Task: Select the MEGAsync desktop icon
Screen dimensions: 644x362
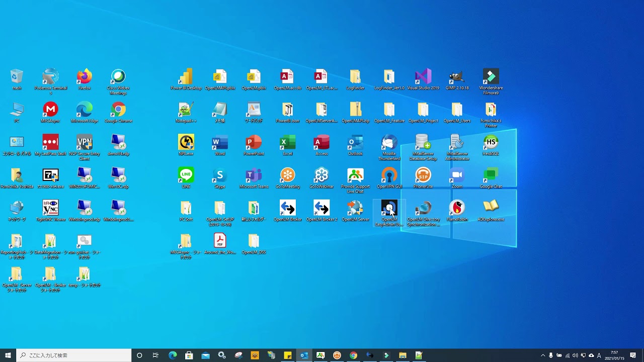Action: [x=50, y=113]
